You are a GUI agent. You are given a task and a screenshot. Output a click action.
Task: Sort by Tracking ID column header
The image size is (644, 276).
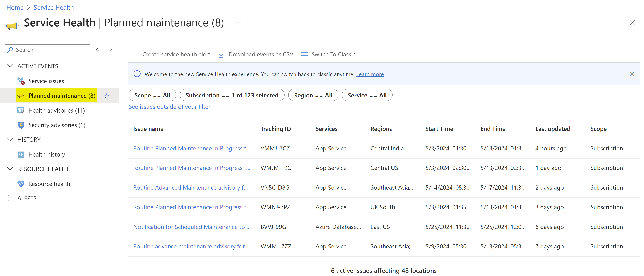click(275, 129)
